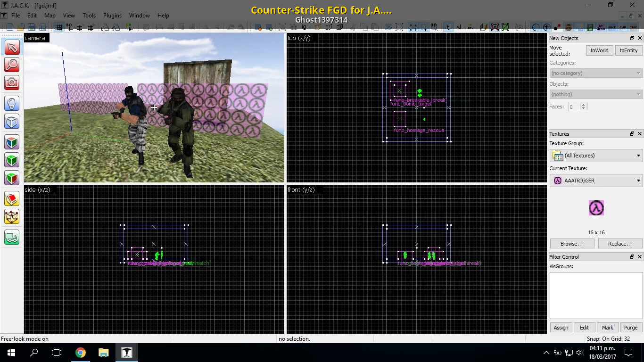Toggle CLIP brushes visibility
The image size is (644, 362).
tap(622, 27)
